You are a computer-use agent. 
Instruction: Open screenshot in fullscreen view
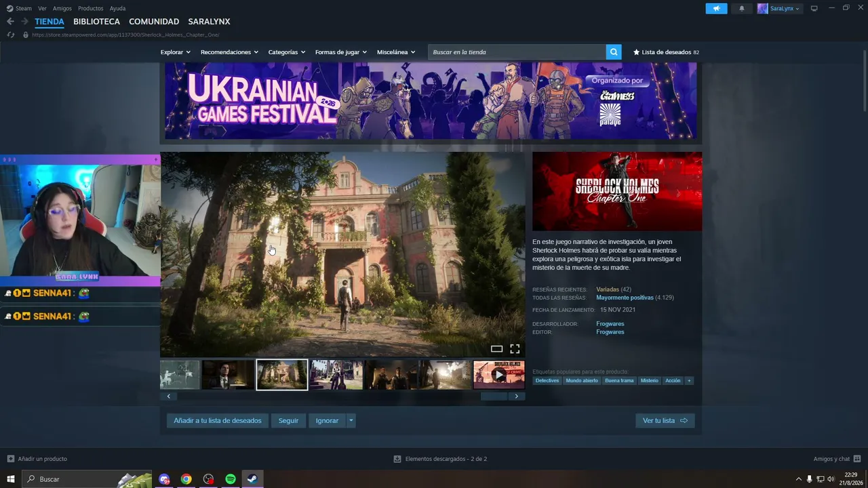pyautogui.click(x=515, y=349)
